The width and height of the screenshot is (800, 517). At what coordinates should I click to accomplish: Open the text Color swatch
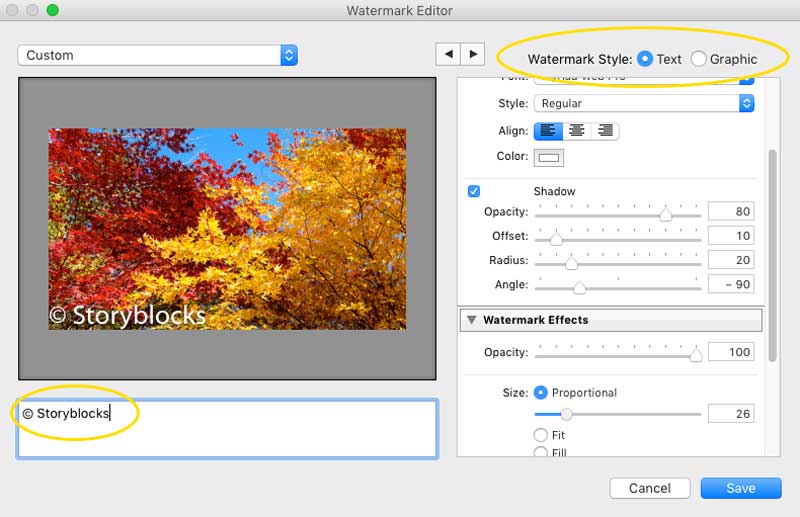549,157
